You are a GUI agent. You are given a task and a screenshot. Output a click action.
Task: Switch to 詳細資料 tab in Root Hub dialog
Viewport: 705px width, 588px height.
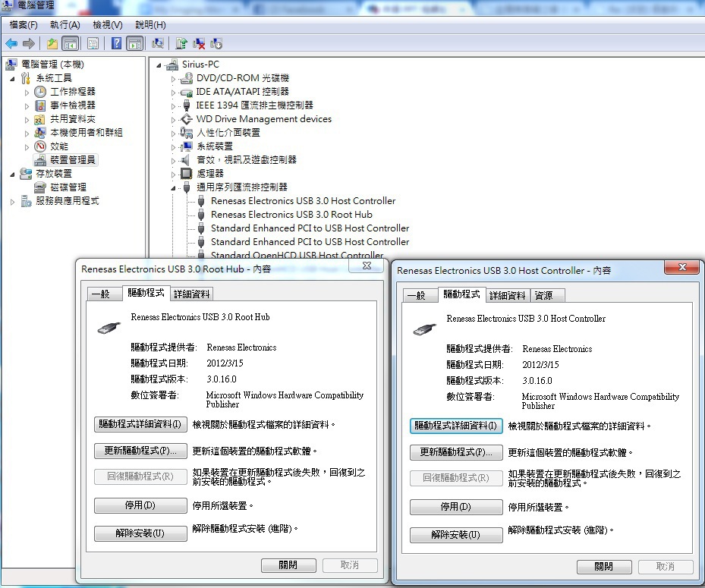(x=191, y=294)
